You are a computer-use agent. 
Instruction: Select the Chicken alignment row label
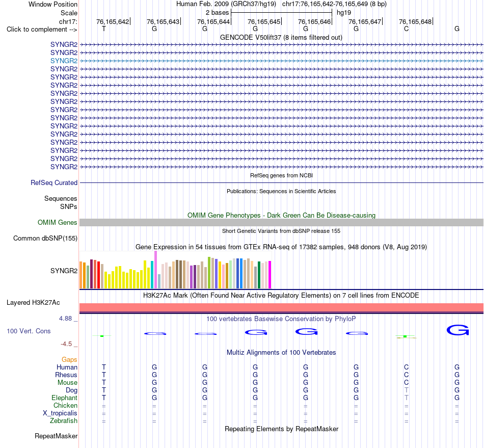pyautogui.click(x=65, y=405)
